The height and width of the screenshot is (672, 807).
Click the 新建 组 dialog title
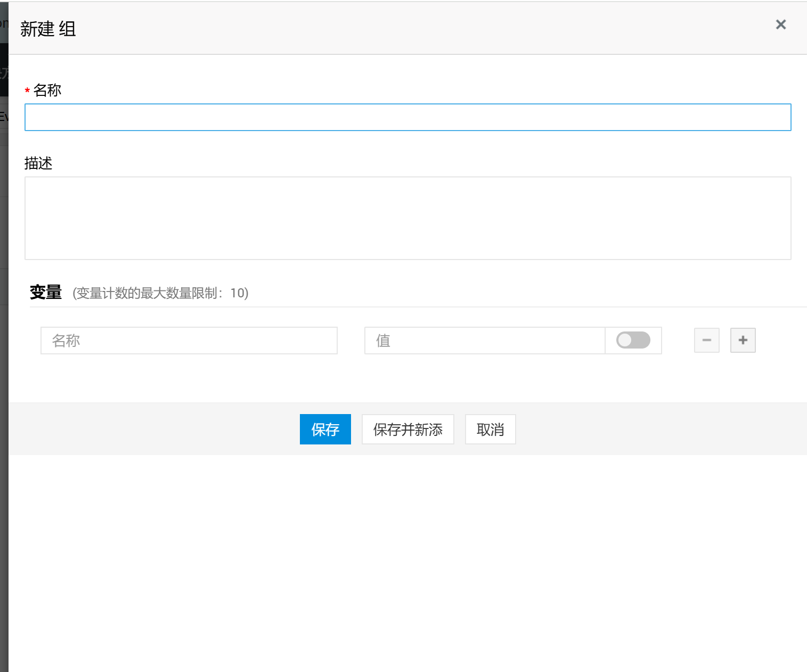coord(48,29)
